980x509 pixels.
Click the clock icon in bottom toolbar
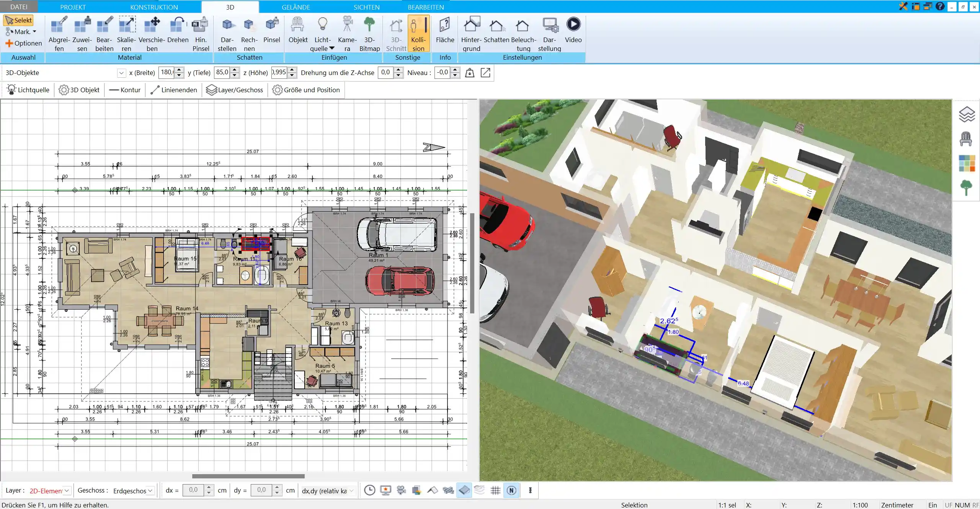tap(369, 490)
